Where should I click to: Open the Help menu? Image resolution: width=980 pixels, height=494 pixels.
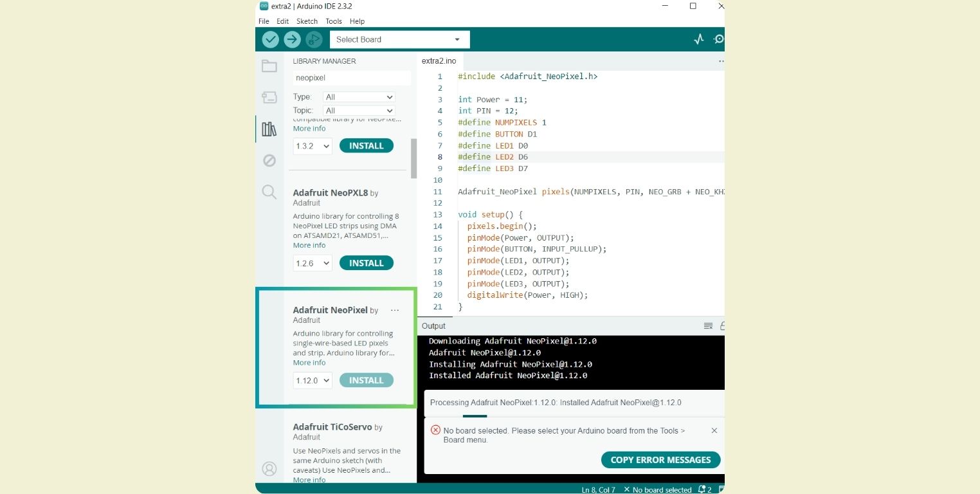pos(357,21)
